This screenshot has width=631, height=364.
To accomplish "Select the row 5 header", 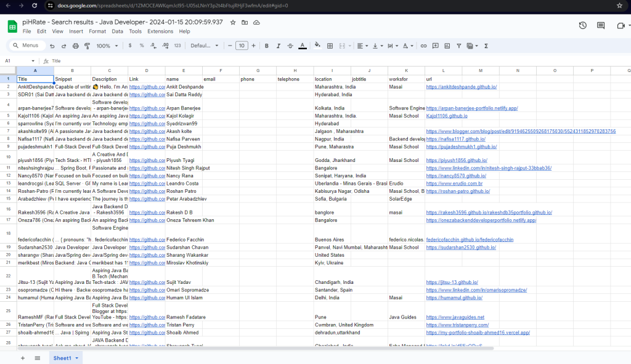I will click(x=8, y=116).
